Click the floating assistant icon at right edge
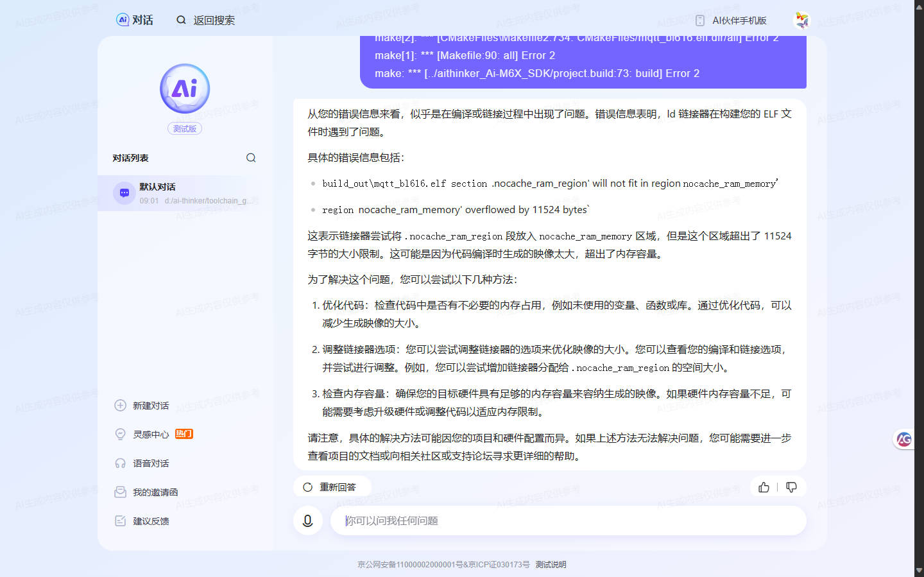Image resolution: width=924 pixels, height=577 pixels. pos(904,440)
